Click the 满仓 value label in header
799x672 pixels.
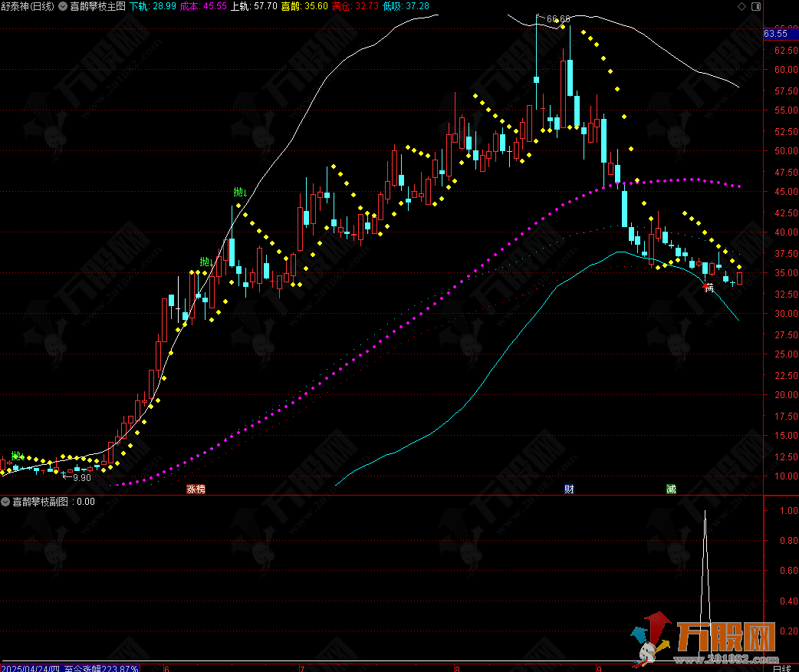(354, 5)
